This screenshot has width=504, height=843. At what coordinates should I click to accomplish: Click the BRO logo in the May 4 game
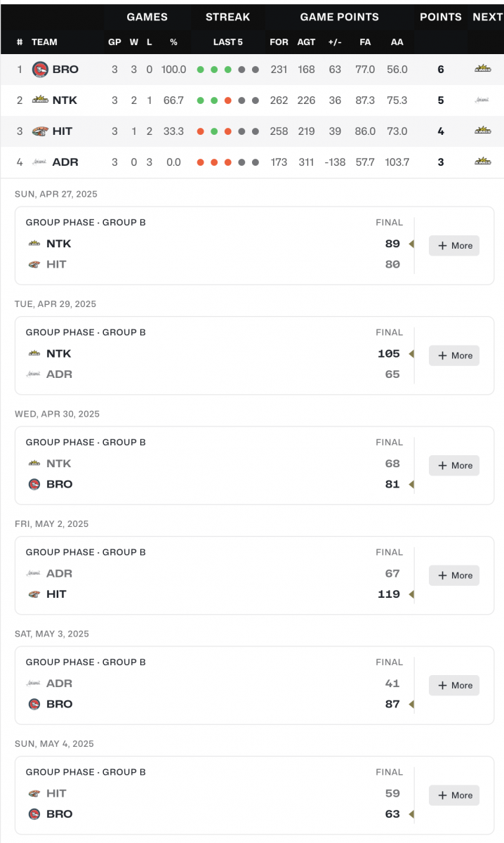(x=34, y=813)
